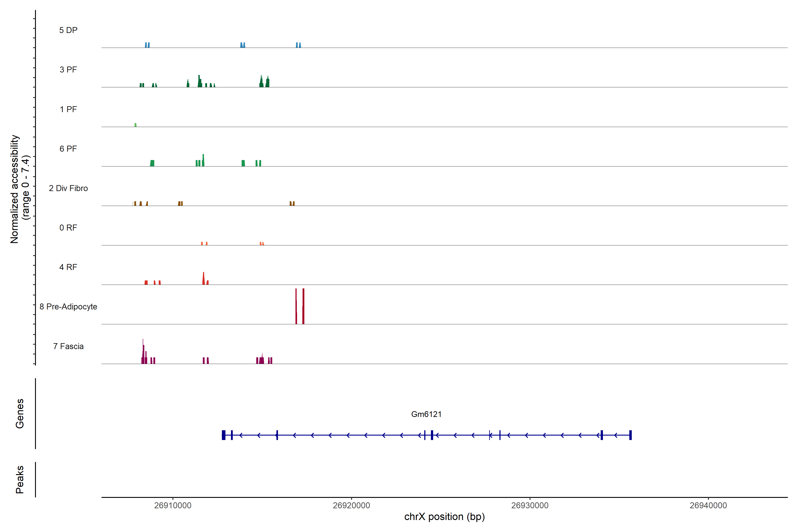Click the 5 DP track label
798x532 pixels.
[x=68, y=30]
